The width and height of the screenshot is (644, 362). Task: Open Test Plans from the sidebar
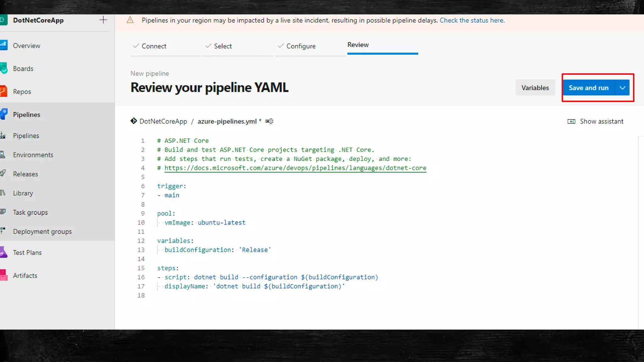(x=27, y=253)
